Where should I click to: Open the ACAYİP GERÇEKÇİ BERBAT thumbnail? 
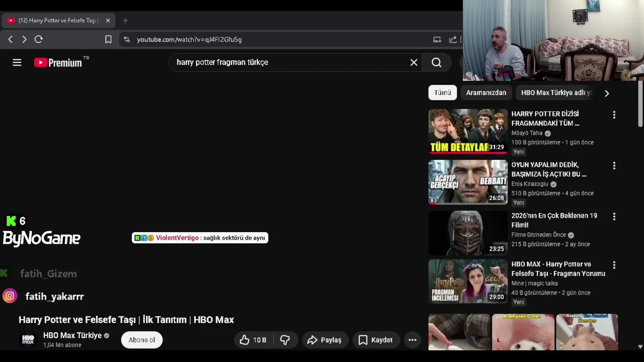point(468,182)
